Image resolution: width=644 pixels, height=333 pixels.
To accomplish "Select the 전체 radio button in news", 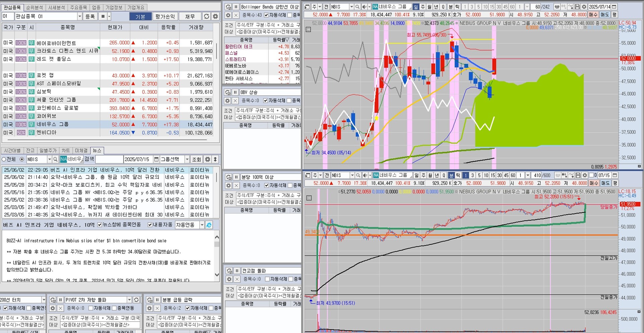I will [x=4, y=159].
